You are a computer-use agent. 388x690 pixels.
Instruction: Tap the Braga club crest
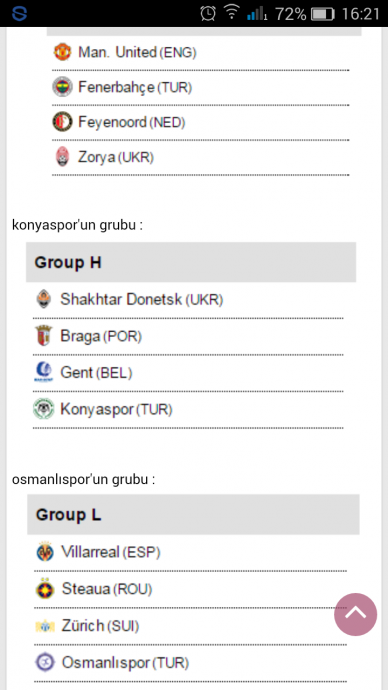pyautogui.click(x=44, y=336)
